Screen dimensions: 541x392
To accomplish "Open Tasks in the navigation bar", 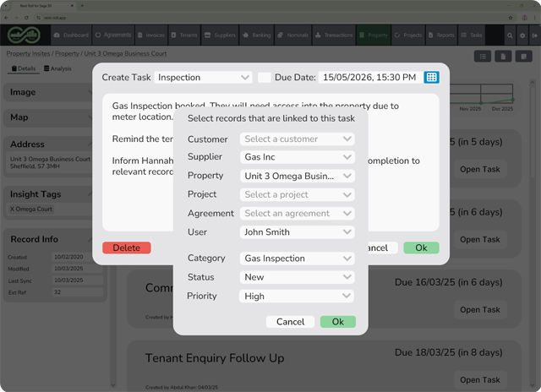I will [472, 35].
